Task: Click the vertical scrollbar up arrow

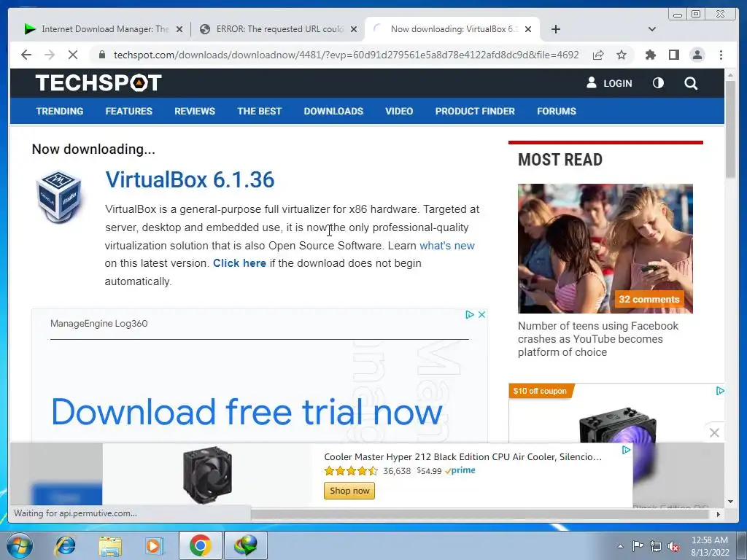Action: 730,75
